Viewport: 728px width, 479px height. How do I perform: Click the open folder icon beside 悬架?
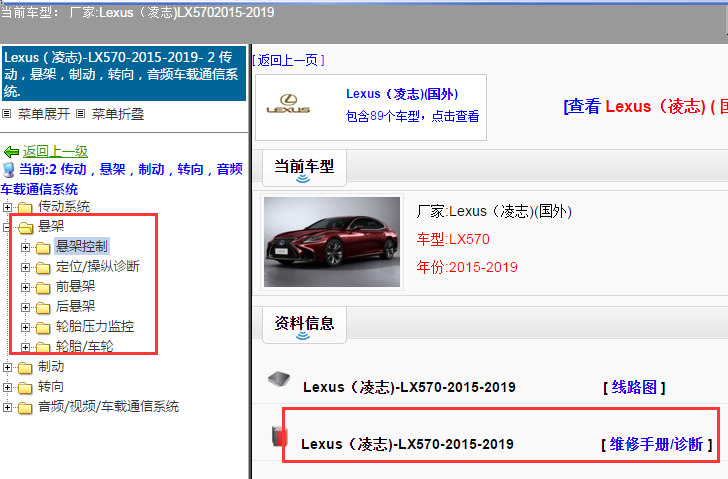click(26, 227)
